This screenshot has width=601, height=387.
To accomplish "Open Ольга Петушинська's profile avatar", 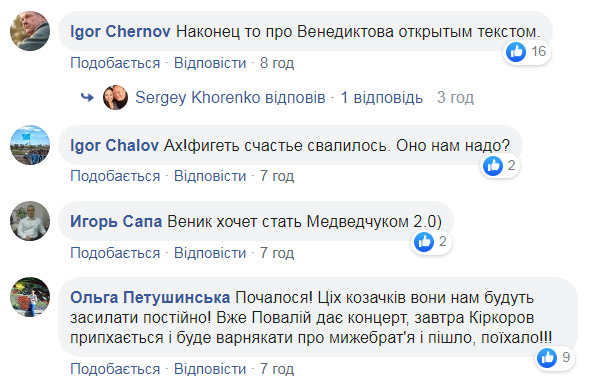I will tap(30, 297).
